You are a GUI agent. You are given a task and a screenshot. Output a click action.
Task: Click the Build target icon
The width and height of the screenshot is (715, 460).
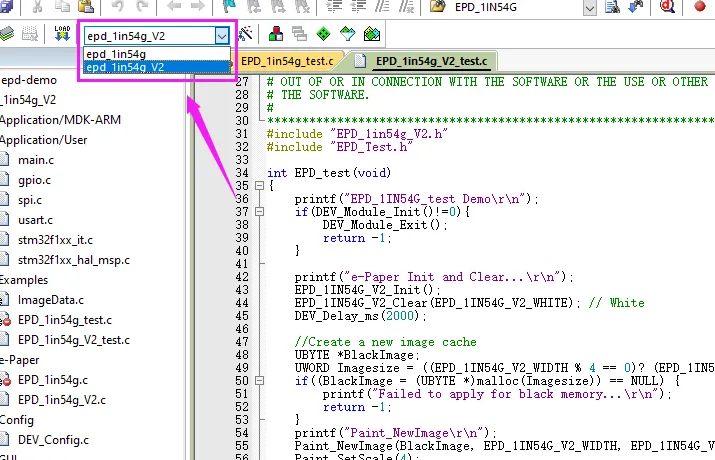[7, 34]
